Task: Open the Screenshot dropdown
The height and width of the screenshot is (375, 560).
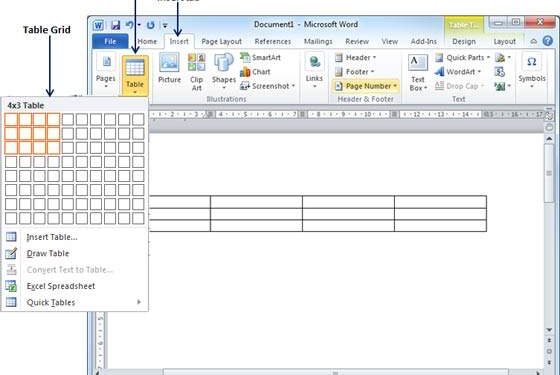Action: point(268,86)
